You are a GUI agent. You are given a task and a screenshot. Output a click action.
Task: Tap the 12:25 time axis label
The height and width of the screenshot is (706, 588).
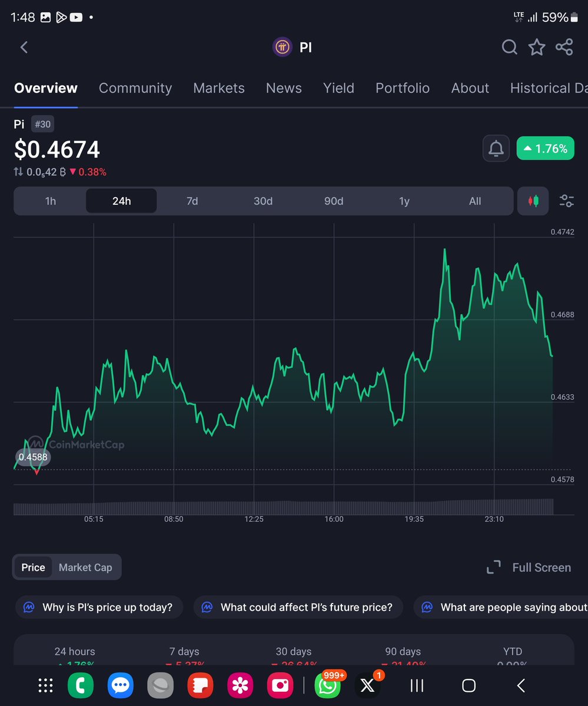254,519
